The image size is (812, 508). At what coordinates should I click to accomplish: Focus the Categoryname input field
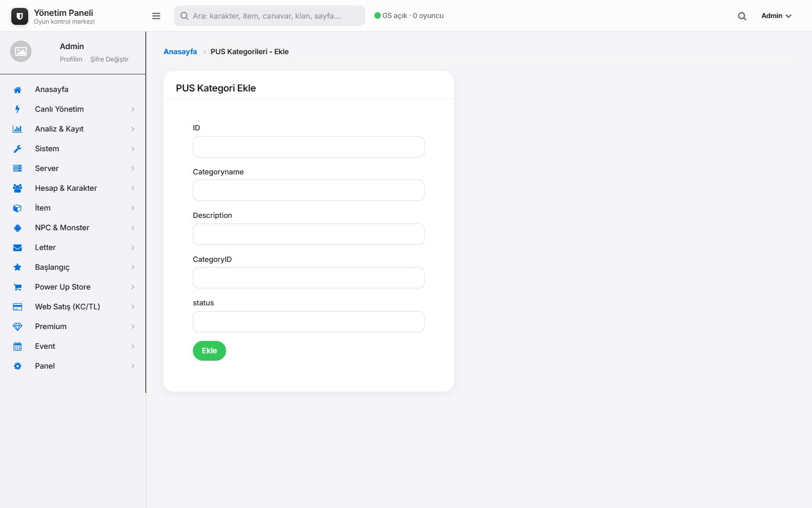pos(308,190)
